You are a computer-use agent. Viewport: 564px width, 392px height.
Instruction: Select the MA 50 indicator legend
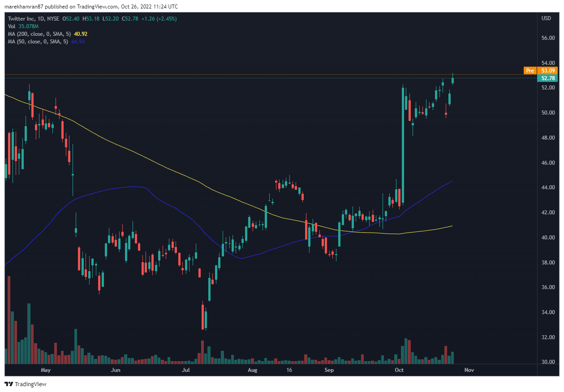(x=39, y=42)
